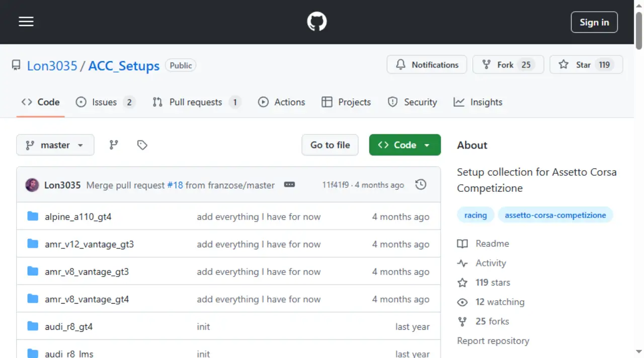Click the Fork count badge 25
The image size is (644, 358).
[x=526, y=65]
